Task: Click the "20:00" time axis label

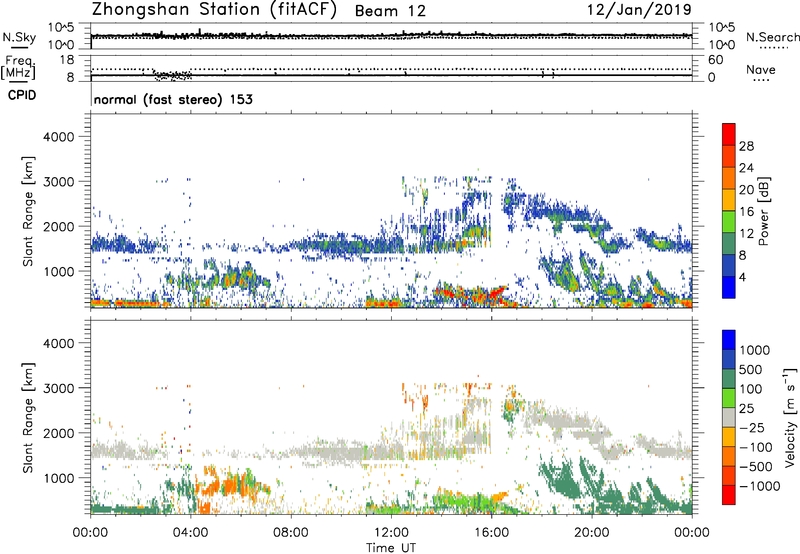Action: [x=592, y=533]
